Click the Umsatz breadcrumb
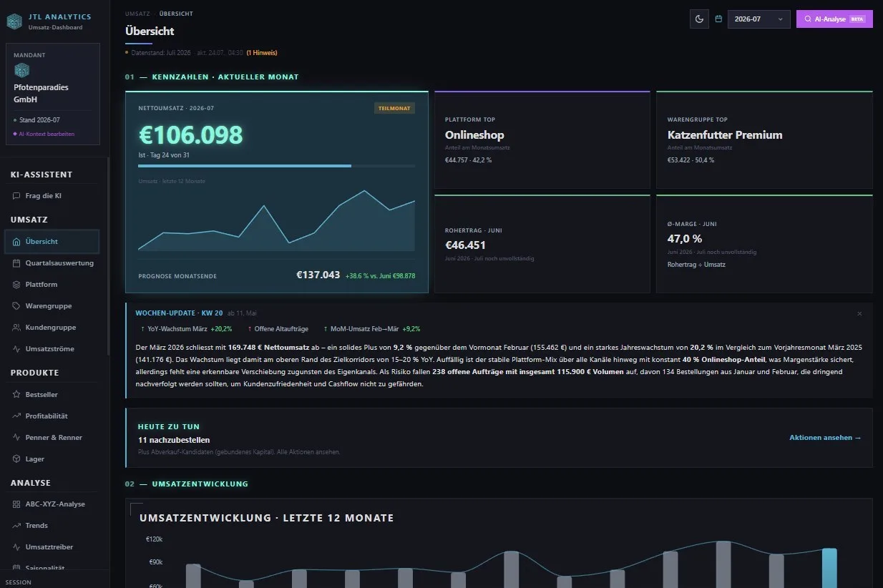Image resolution: width=883 pixels, height=588 pixels. click(137, 14)
